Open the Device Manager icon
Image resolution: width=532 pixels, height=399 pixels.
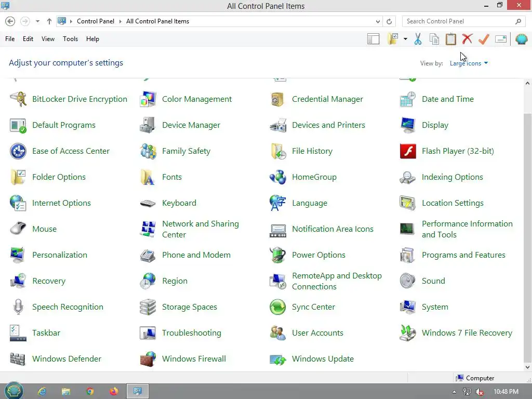[x=148, y=125]
